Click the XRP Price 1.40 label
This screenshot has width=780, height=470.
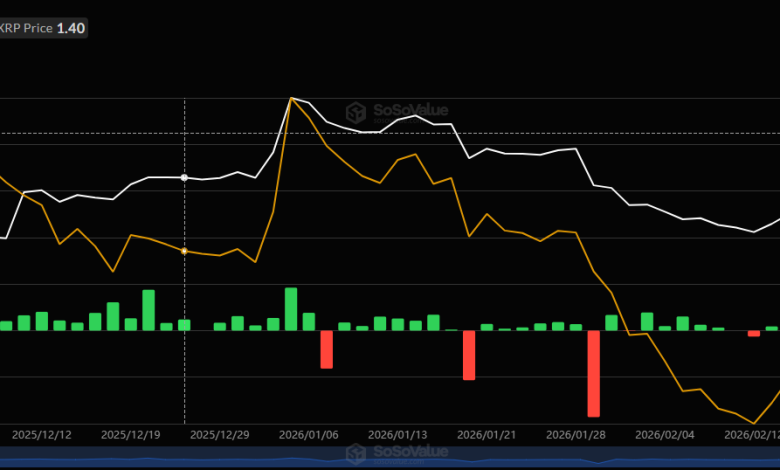click(x=43, y=28)
